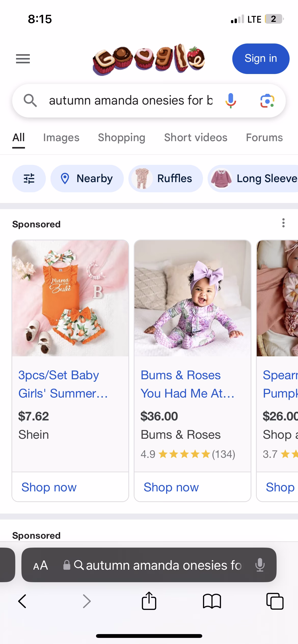Click the Google search query field
The width and height of the screenshot is (298, 644).
(130, 100)
